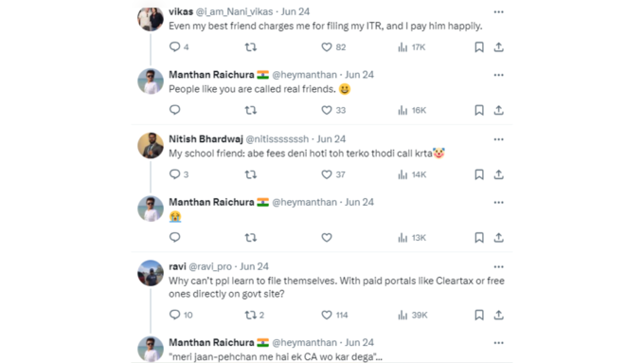View analytics showing 39K views
This screenshot has height=363, width=644.
412,315
